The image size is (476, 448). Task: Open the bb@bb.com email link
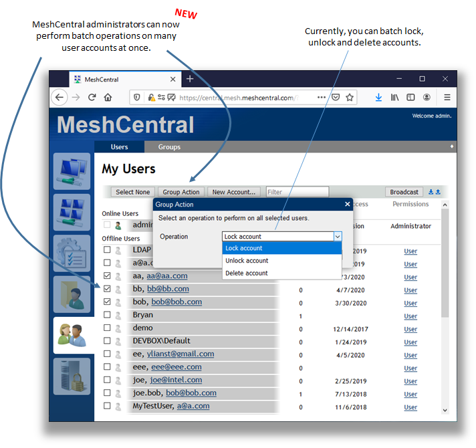[168, 289]
